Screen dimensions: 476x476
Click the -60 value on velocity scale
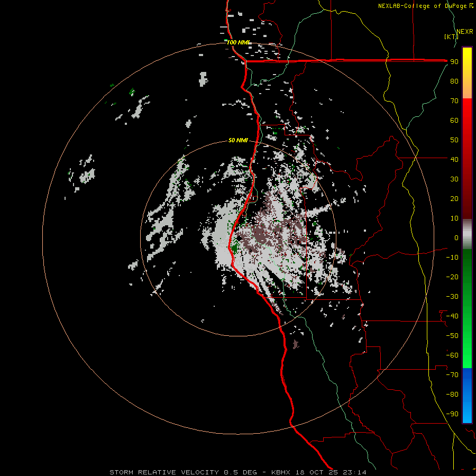click(452, 355)
